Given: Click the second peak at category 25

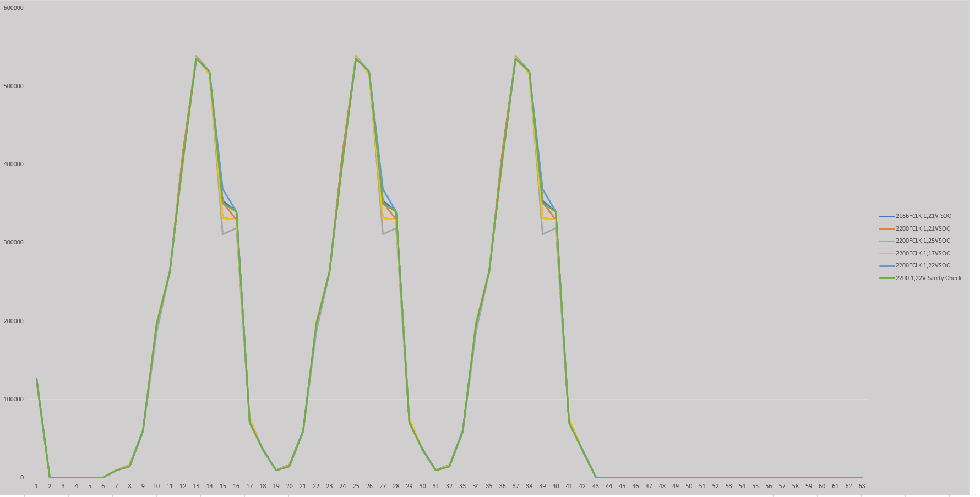Looking at the screenshot, I should pos(356,57).
